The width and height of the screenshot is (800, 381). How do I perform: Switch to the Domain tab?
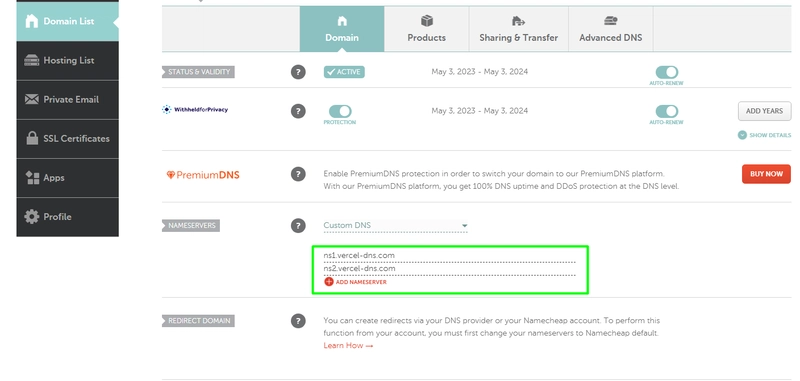coord(342,29)
